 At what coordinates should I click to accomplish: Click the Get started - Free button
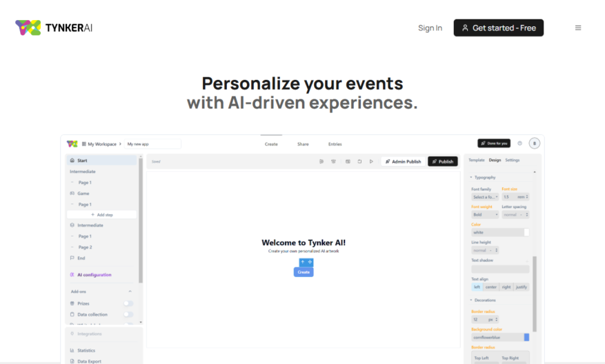tap(499, 28)
